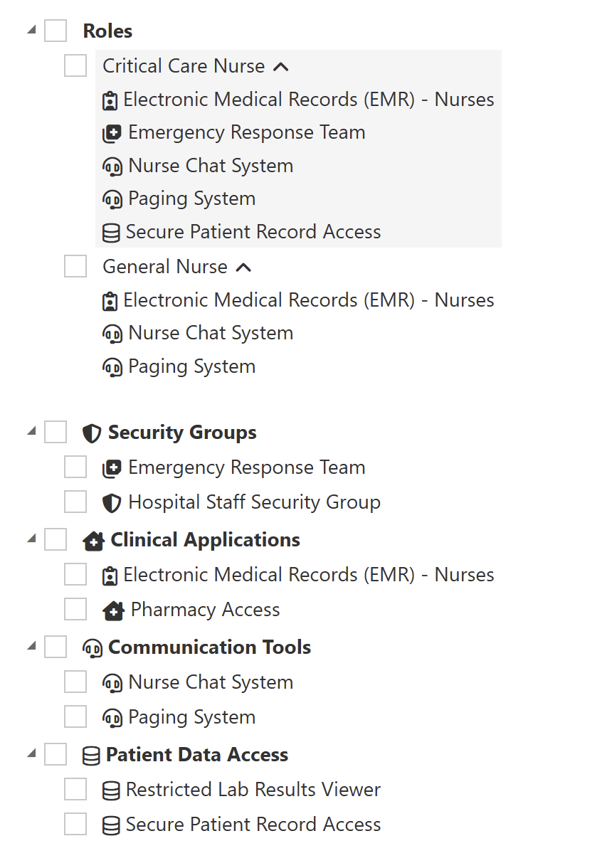Image resolution: width=612 pixels, height=868 pixels.
Task: Click the hospital icon beside Clinical Applications
Action: [93, 541]
